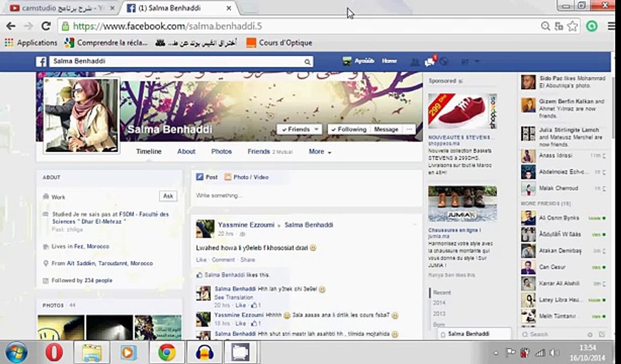Image resolution: width=621 pixels, height=364 pixels.
Task: Bookmark this page with the star icon
Action: tap(572, 26)
